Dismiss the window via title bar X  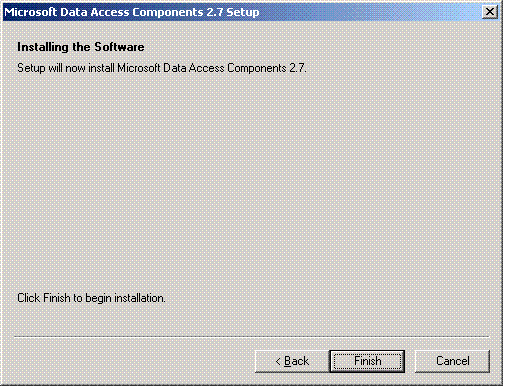tap(490, 12)
